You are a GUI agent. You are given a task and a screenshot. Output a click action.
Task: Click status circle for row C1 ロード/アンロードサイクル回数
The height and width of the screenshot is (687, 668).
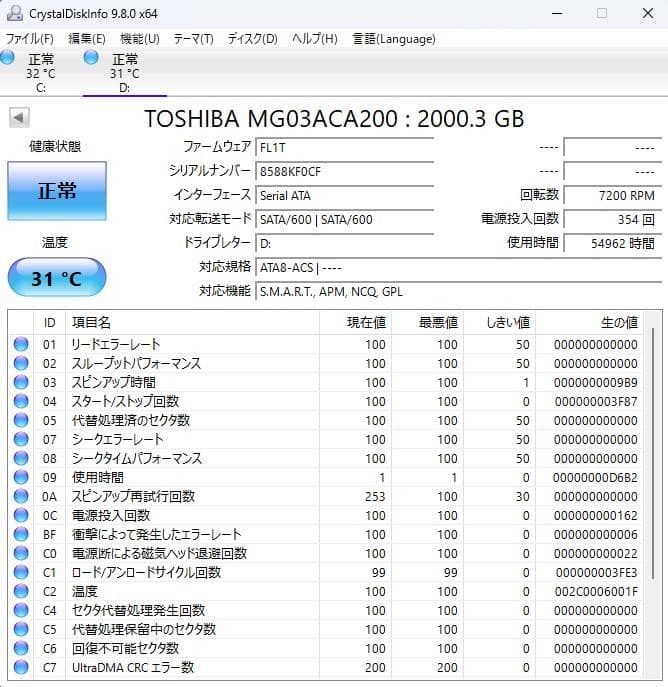point(21,572)
